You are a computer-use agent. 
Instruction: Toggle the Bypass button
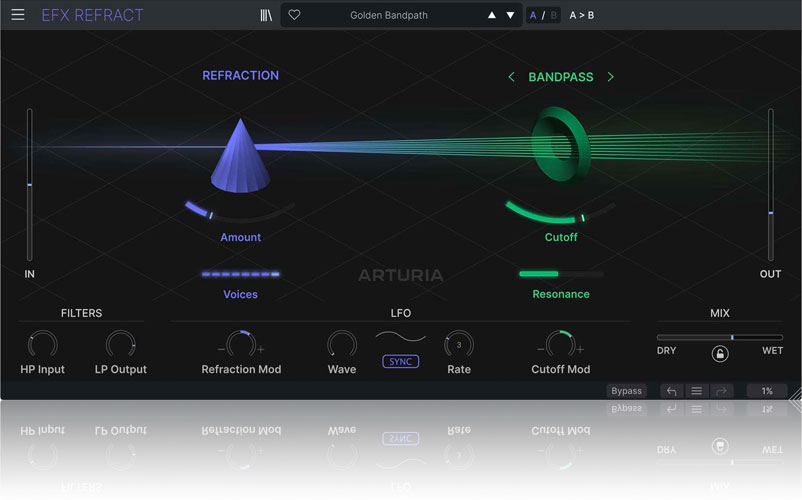click(x=626, y=391)
